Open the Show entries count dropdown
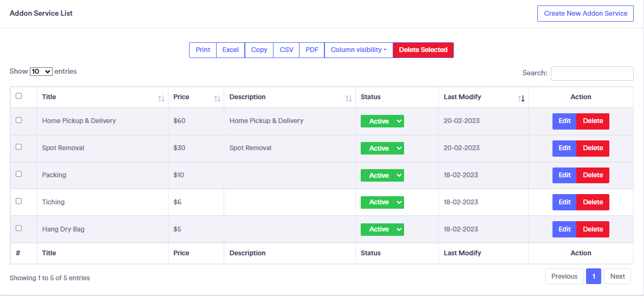This screenshot has height=296, width=644. (x=41, y=72)
